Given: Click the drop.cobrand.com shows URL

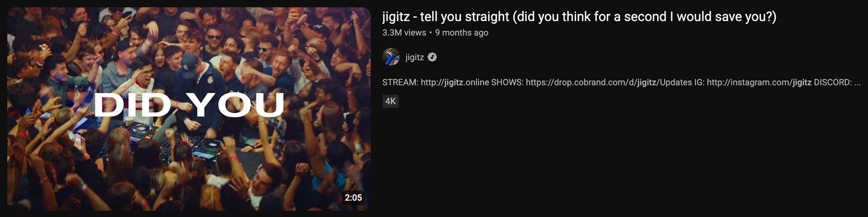Looking at the screenshot, I should click(x=609, y=82).
